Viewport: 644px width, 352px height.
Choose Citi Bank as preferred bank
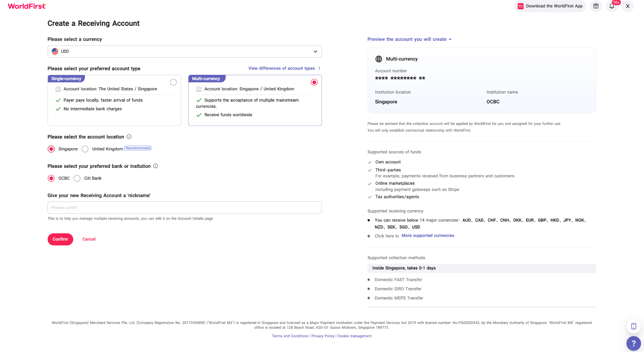tap(77, 178)
